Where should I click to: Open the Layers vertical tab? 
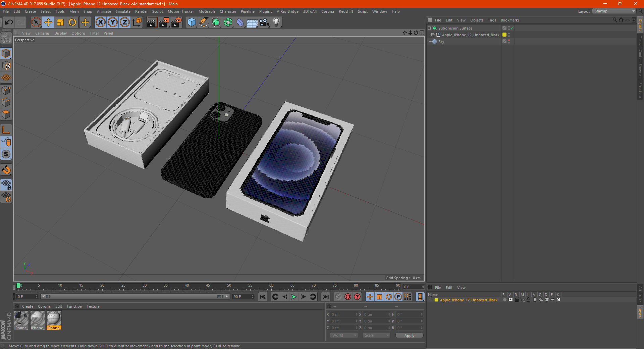coord(640,312)
